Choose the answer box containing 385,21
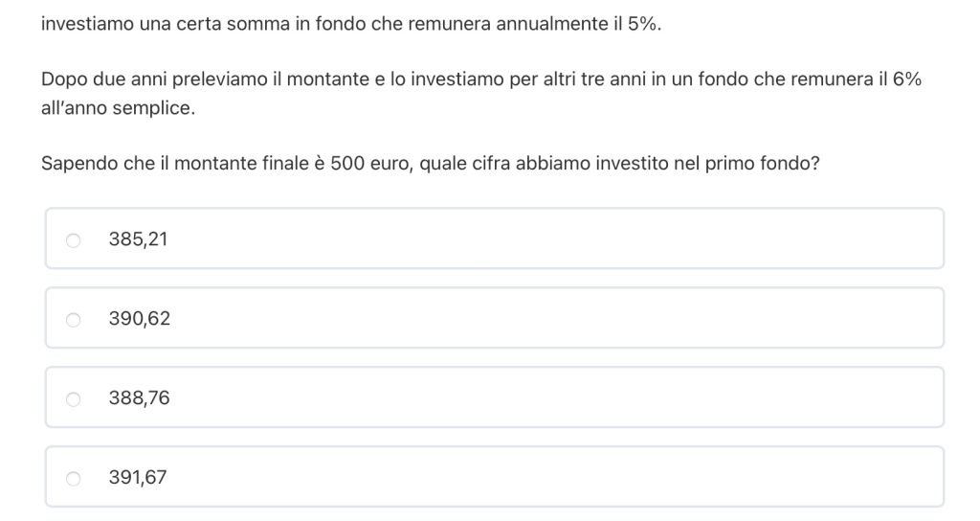 494,239
